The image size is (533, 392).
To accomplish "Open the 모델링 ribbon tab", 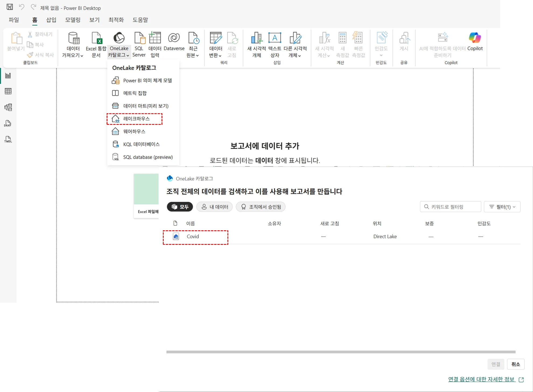I will 73,20.
